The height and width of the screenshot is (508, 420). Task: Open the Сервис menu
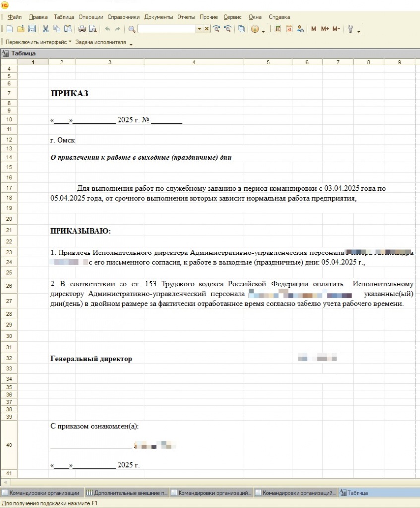pyautogui.click(x=232, y=17)
